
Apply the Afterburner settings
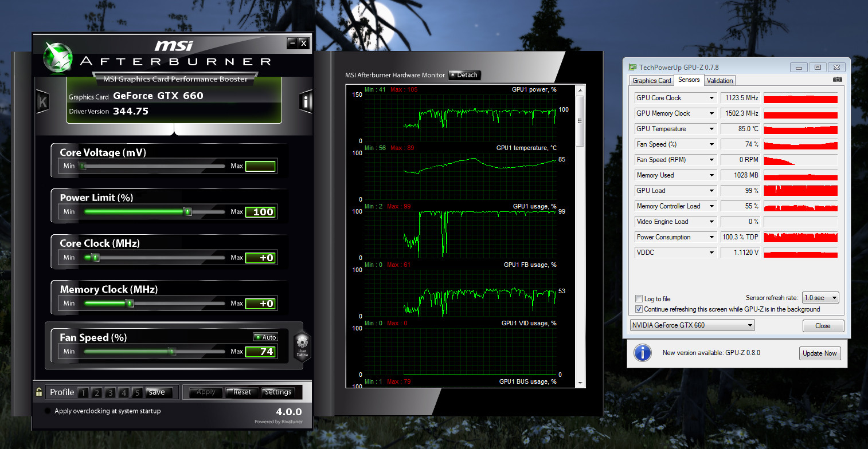pyautogui.click(x=206, y=392)
